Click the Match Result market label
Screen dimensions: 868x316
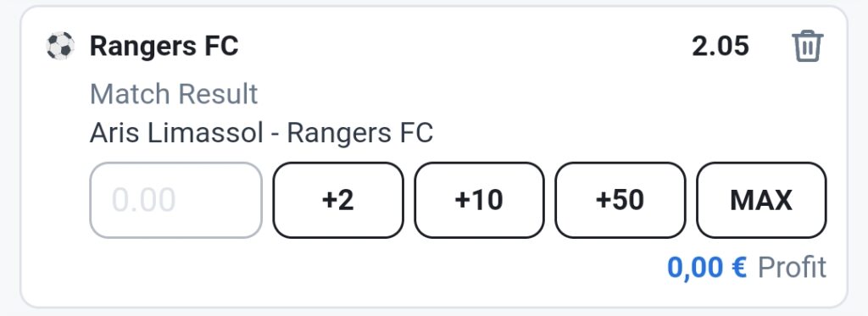pyautogui.click(x=174, y=94)
